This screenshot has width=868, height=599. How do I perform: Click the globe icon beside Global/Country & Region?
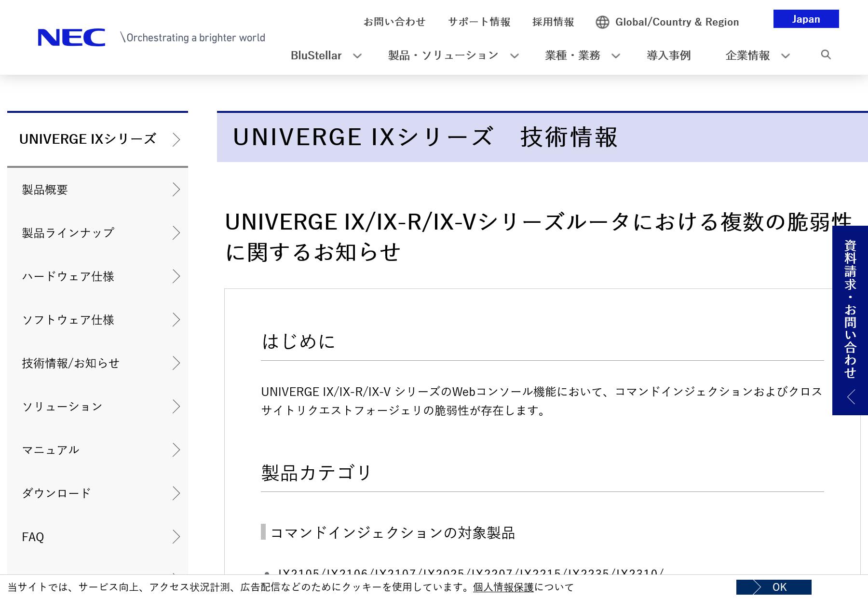(602, 22)
